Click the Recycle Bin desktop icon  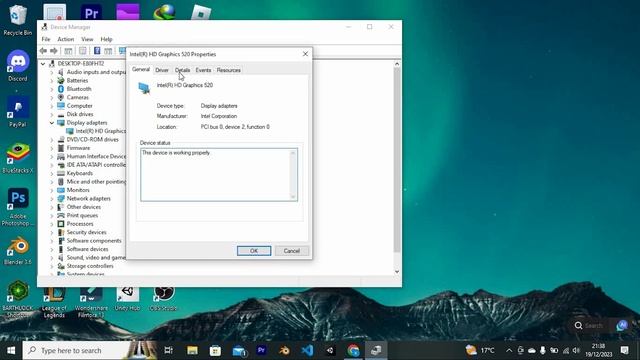(x=17, y=20)
